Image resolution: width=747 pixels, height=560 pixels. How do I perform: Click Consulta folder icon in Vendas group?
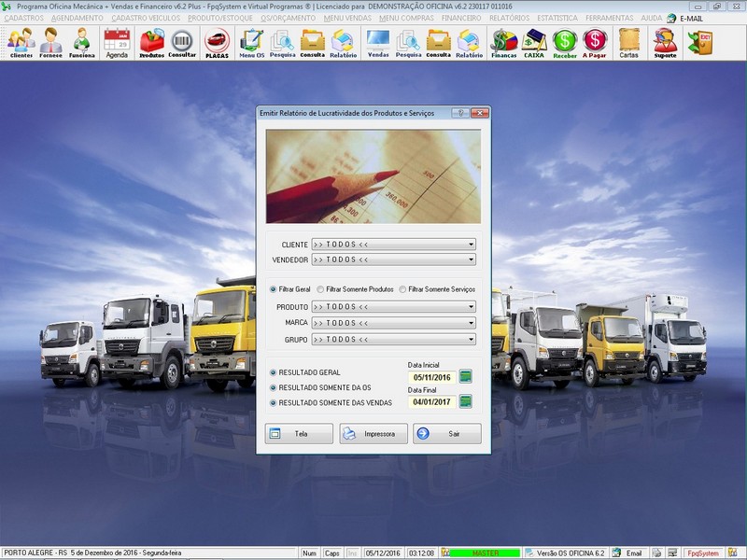pos(438,43)
